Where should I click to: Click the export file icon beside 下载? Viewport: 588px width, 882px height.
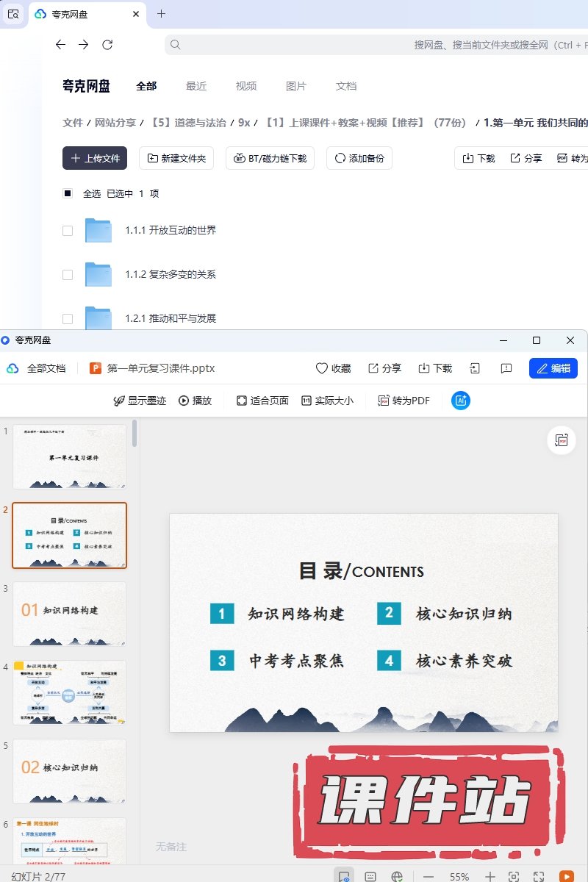(x=476, y=368)
